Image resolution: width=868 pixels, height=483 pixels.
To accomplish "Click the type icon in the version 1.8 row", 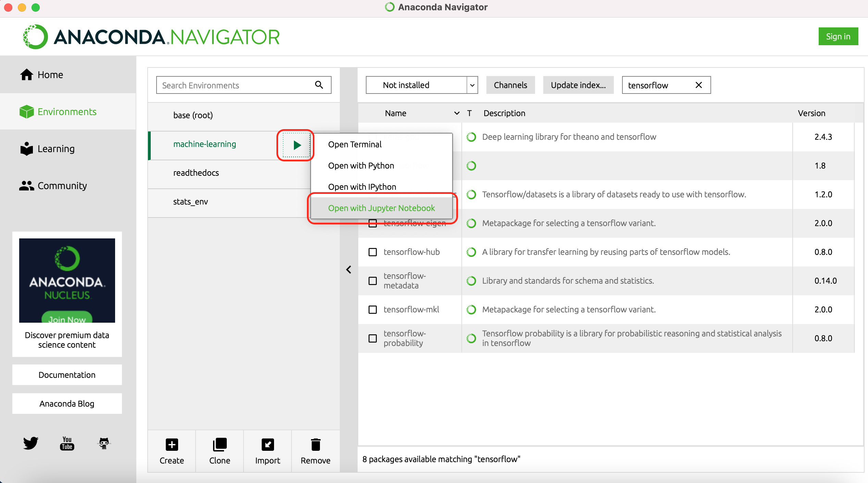I will (x=471, y=166).
